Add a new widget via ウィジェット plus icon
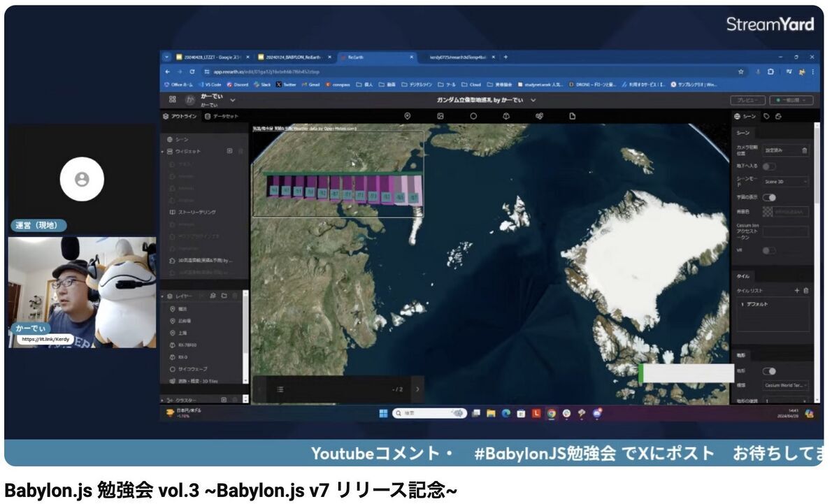839x504 pixels. pyautogui.click(x=229, y=151)
